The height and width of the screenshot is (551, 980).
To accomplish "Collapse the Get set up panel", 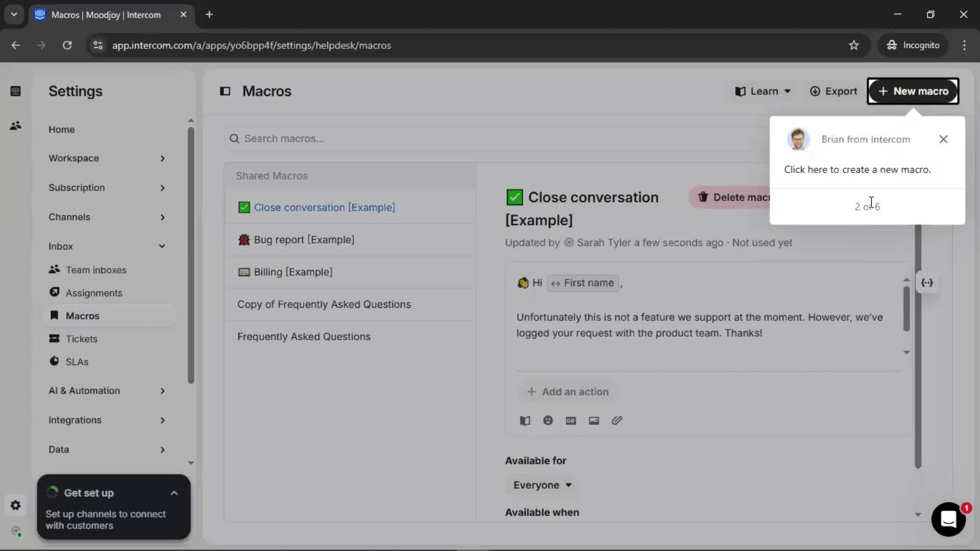I will [x=174, y=493].
